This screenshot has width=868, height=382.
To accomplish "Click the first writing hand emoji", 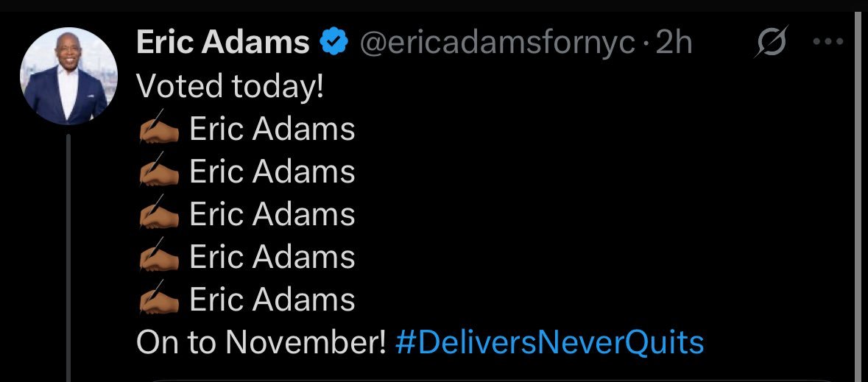I will 158,127.
